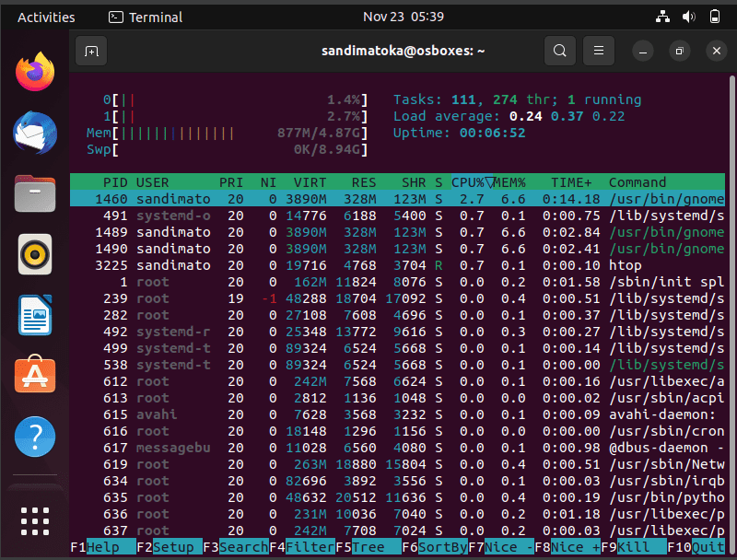
Task: Click the CPU 0 usage meter
Action: tap(235, 99)
